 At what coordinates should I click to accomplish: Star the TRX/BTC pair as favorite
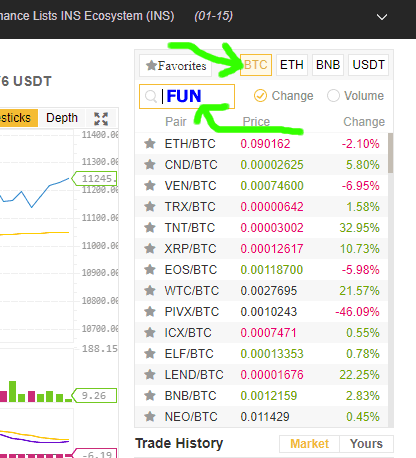point(150,207)
